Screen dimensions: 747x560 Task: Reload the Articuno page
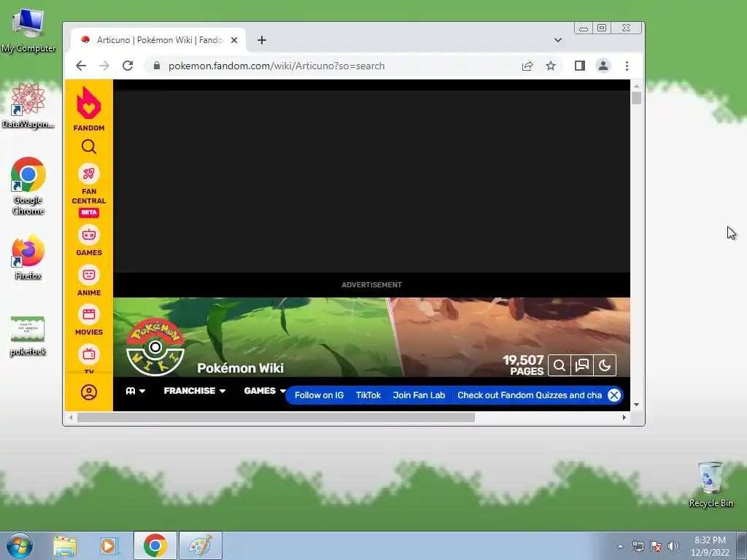pyautogui.click(x=127, y=66)
